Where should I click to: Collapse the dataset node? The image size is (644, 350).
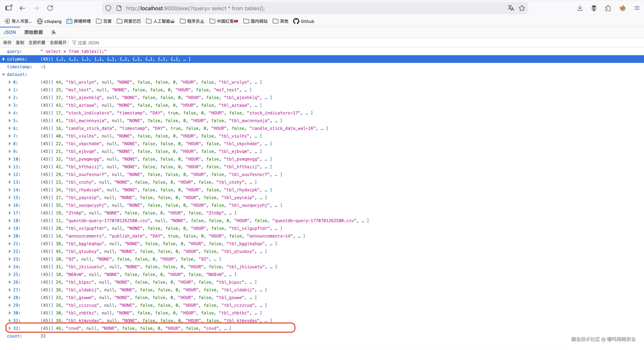point(3,75)
